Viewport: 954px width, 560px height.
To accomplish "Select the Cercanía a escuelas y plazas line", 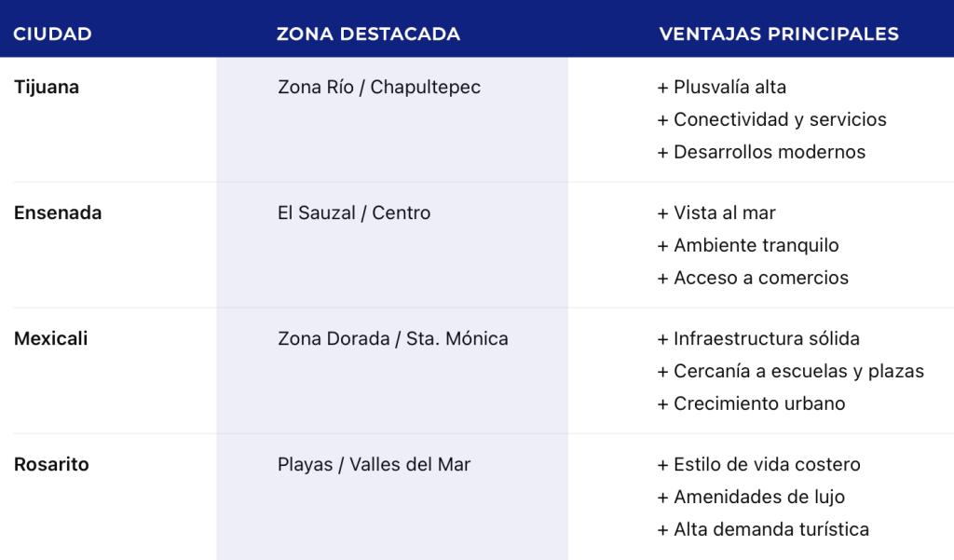I will [x=791, y=372].
